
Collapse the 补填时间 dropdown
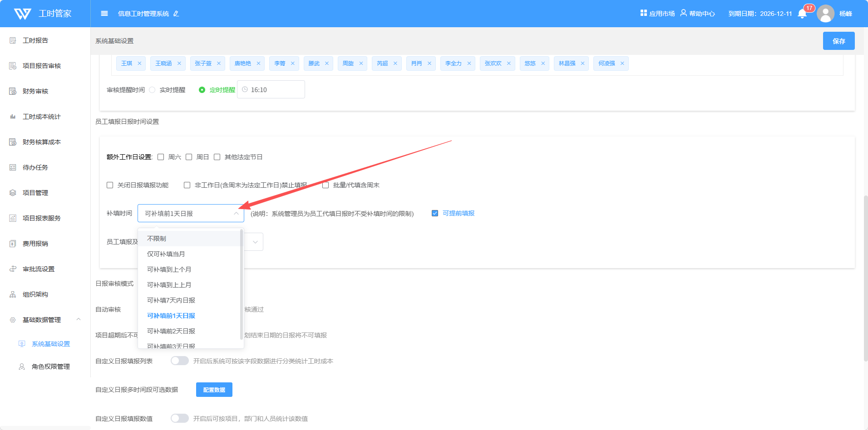click(x=236, y=213)
